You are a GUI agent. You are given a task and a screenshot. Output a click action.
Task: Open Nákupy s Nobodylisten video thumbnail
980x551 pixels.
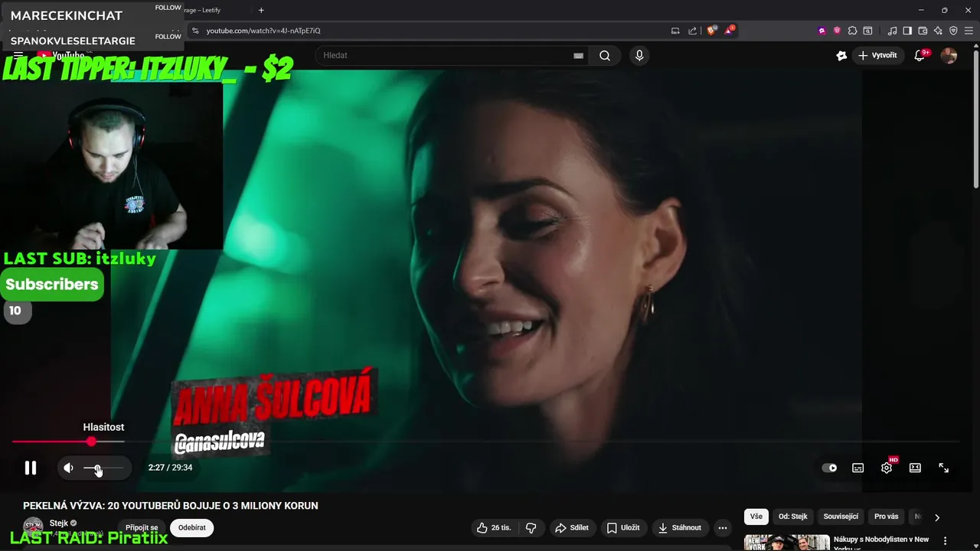coord(786,543)
